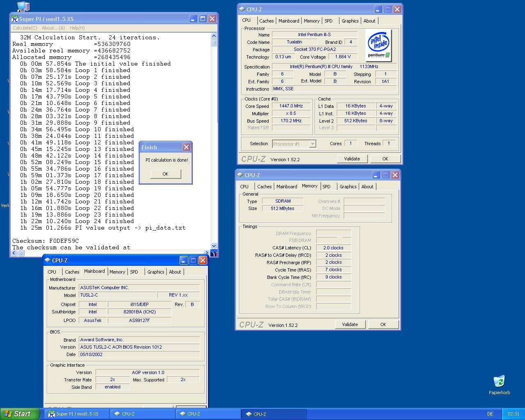
Task: Close the CPU-Z Memory window
Action: click(x=395, y=175)
